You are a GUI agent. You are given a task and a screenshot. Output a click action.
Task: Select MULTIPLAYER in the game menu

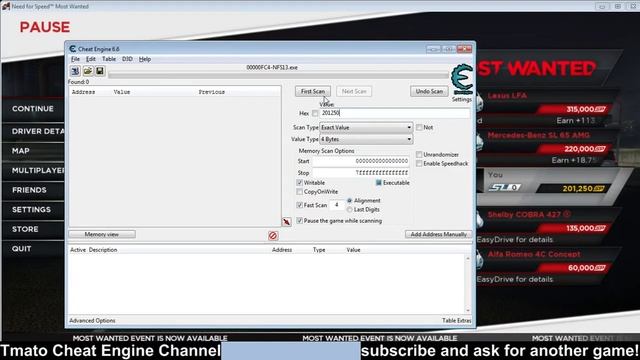(x=38, y=171)
